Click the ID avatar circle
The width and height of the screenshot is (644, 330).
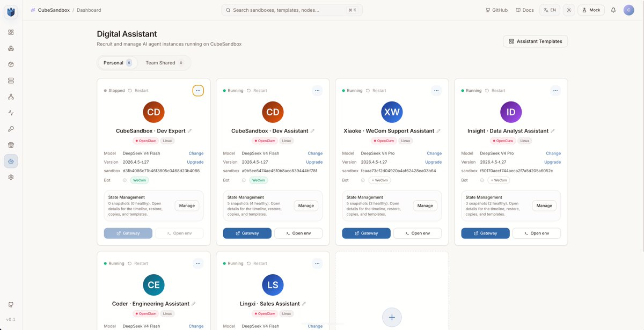coord(511,112)
